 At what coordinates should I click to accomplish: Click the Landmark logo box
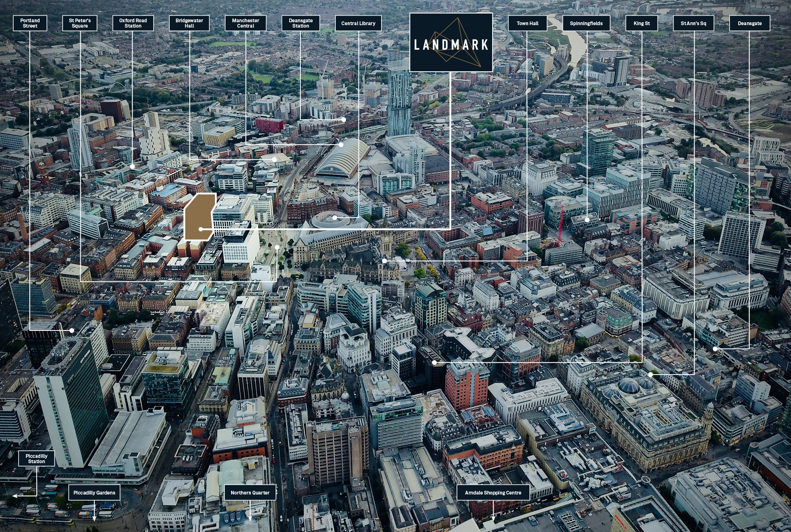coord(451,43)
